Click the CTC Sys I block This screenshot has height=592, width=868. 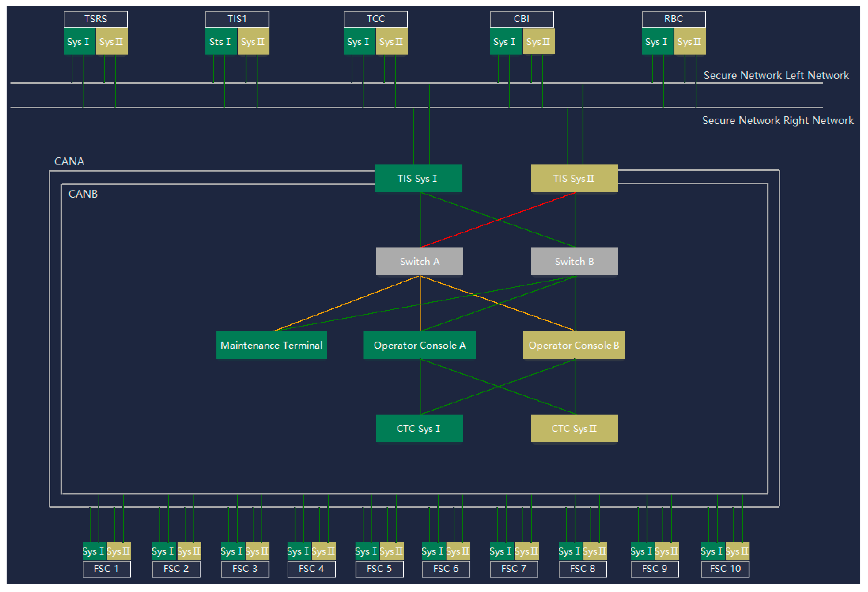click(419, 428)
